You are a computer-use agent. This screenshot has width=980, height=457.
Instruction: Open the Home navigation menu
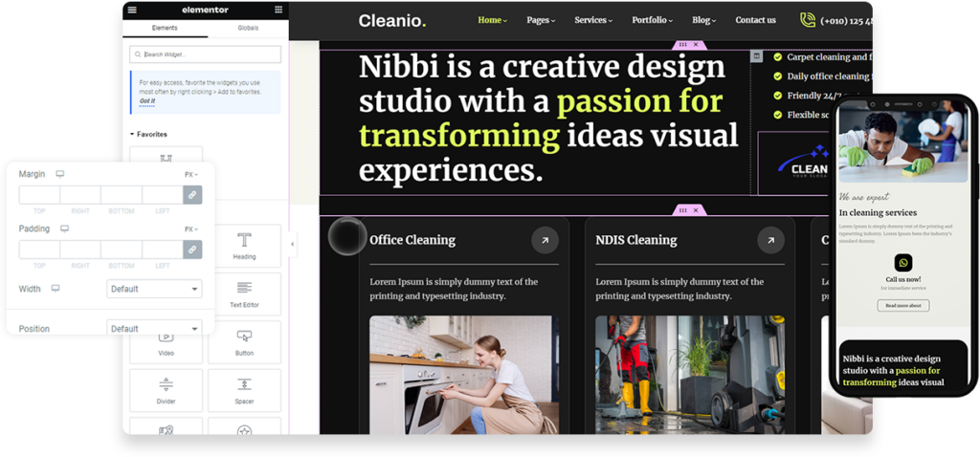[493, 20]
